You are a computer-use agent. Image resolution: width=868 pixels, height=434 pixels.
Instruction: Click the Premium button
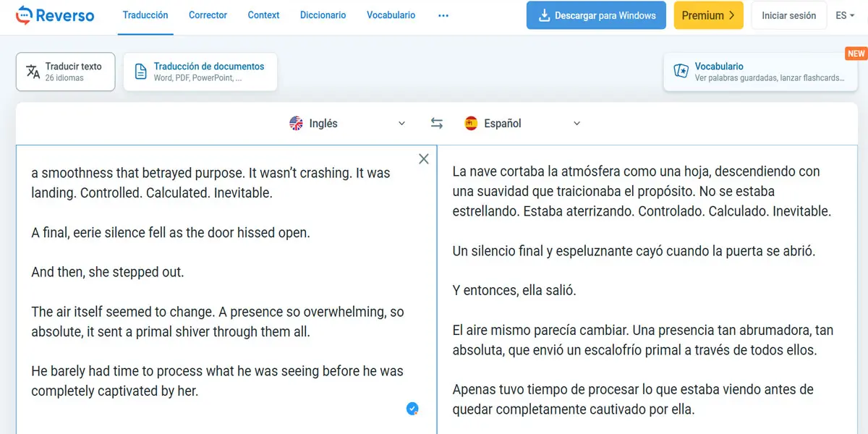[707, 15]
